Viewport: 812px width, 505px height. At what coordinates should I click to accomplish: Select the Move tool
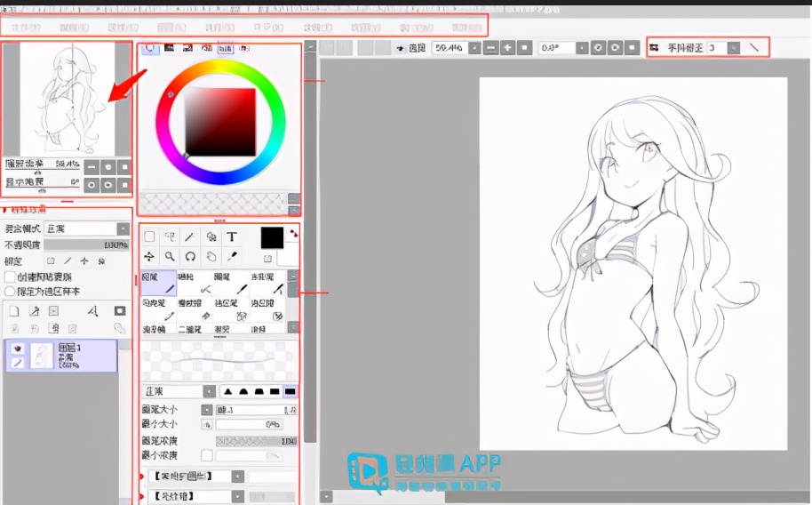pos(149,256)
